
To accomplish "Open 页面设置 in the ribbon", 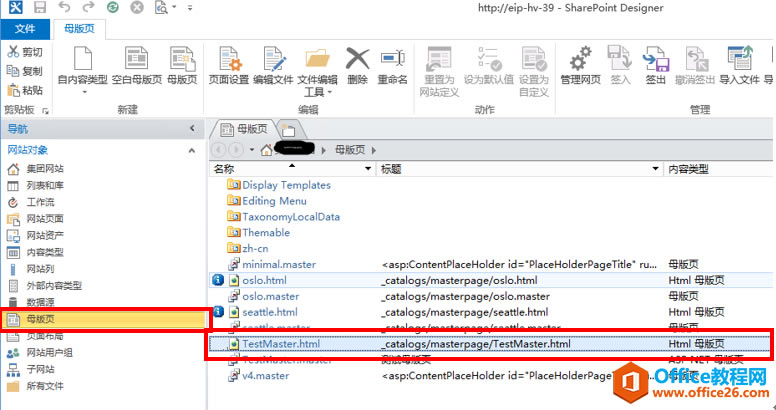I will 229,66.
